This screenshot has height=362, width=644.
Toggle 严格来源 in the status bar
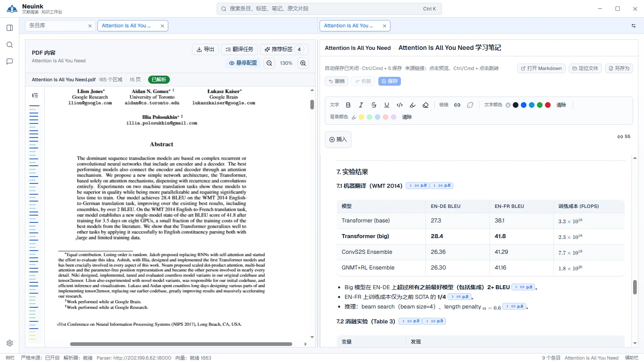[40, 358]
